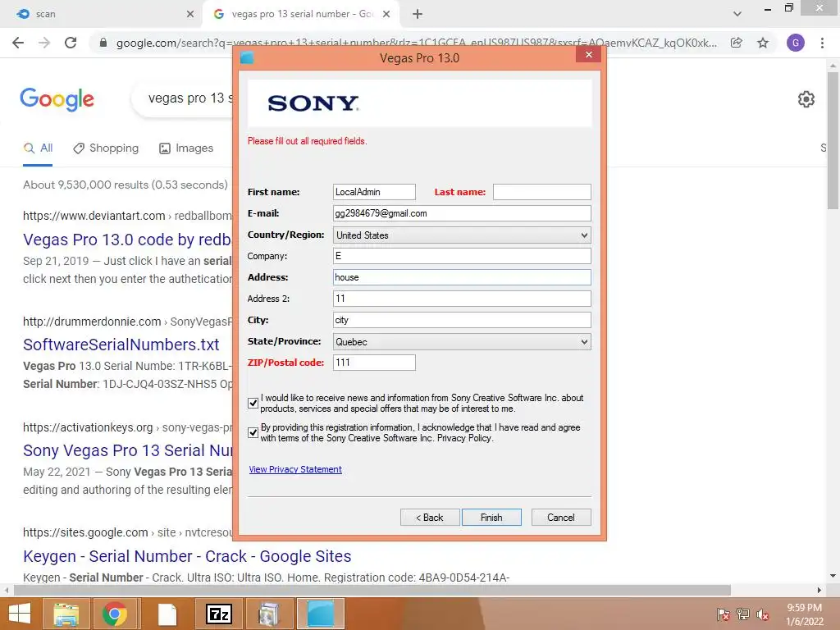Open Chrome three-dot menu
Image resolution: width=840 pixels, height=630 pixels.
point(822,43)
